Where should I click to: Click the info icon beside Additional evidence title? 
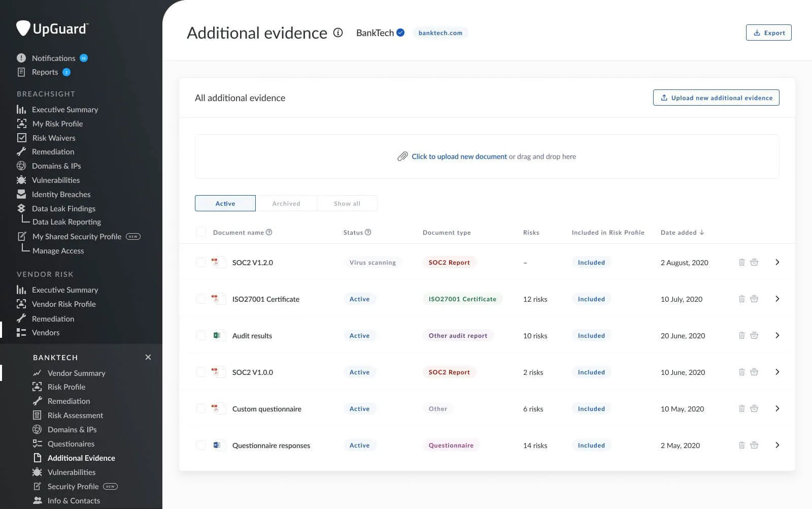point(338,33)
